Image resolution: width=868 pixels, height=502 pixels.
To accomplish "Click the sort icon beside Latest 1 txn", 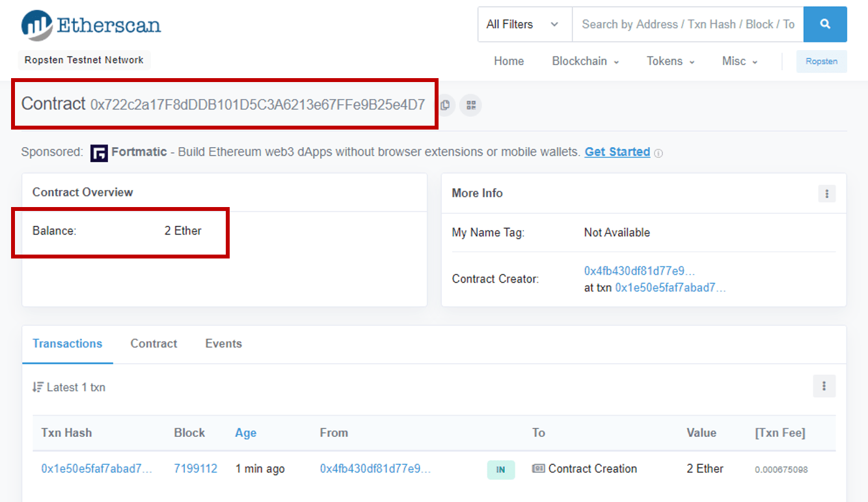I will pos(38,386).
